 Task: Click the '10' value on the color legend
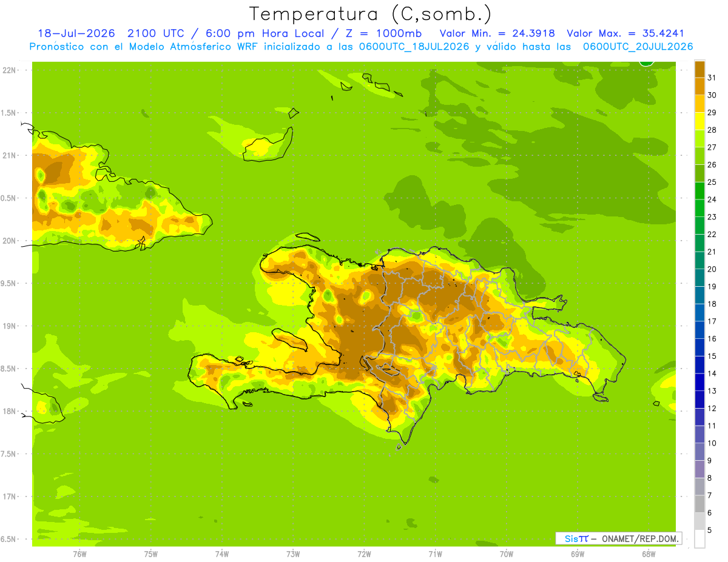coord(712,443)
